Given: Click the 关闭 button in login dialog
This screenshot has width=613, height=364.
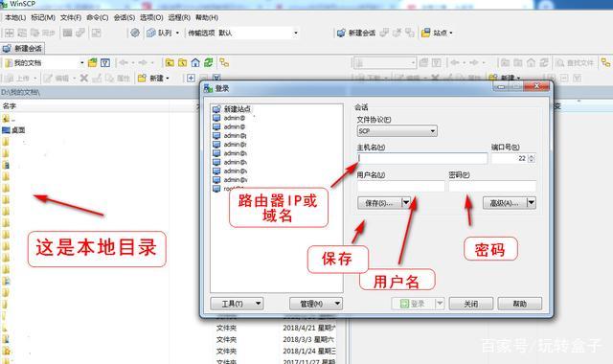Looking at the screenshot, I should point(470,304).
